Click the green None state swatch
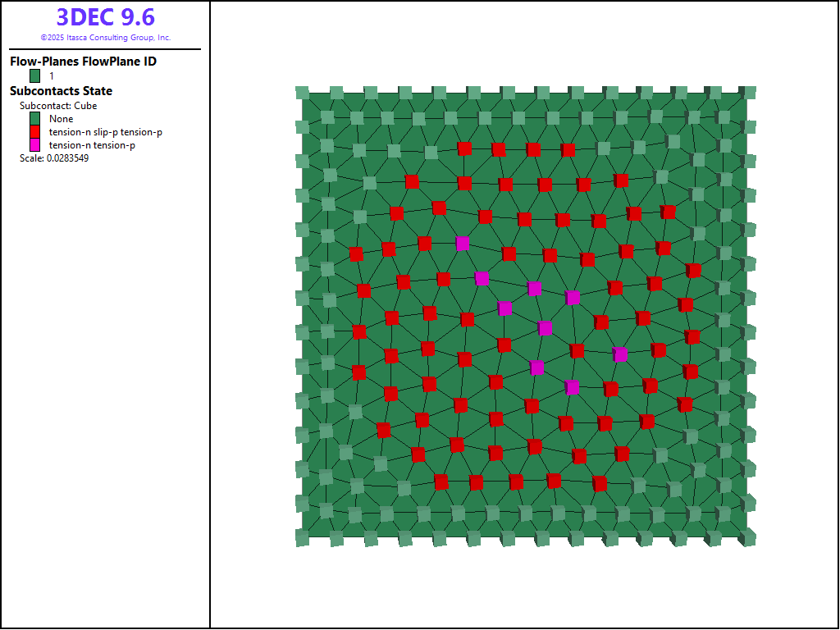This screenshot has width=840, height=630. 35,119
